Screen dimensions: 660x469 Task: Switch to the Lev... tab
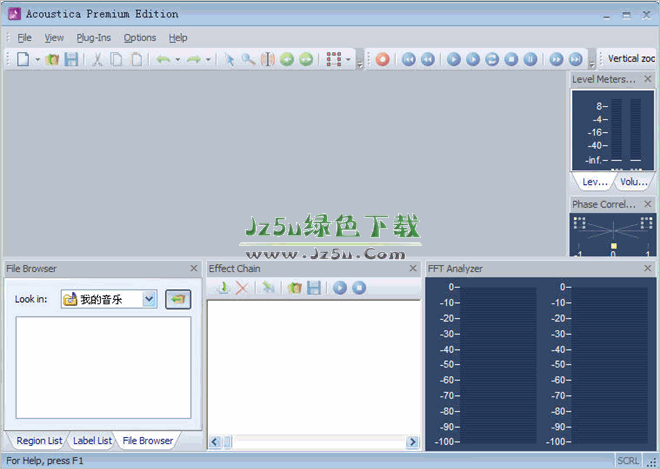(594, 182)
